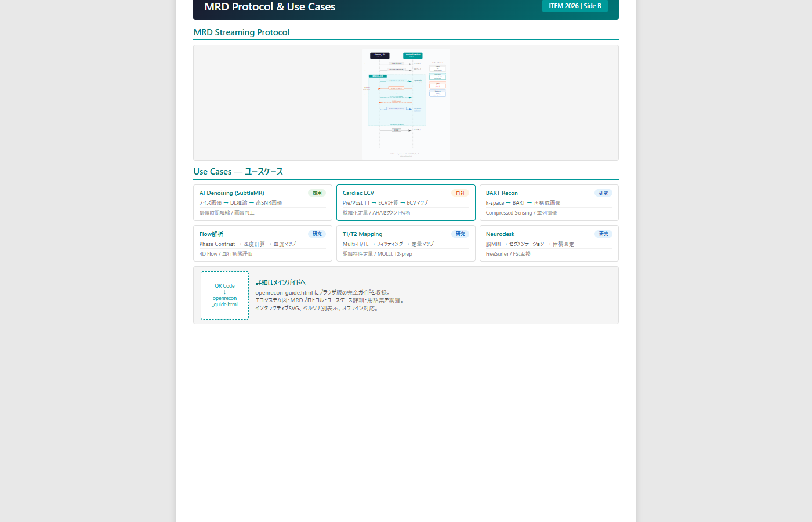Open the Neurodesk use case card
Viewport: 812px width, 522px height.
coord(549,244)
